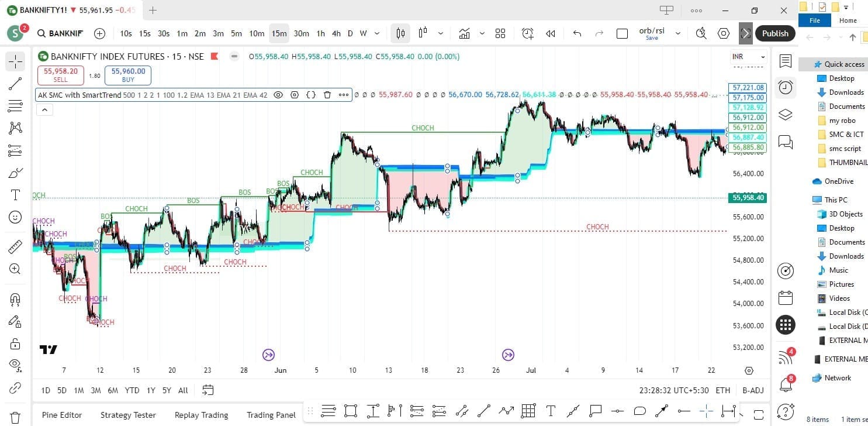
Task: Open the indicator templates grid
Action: coord(500,33)
